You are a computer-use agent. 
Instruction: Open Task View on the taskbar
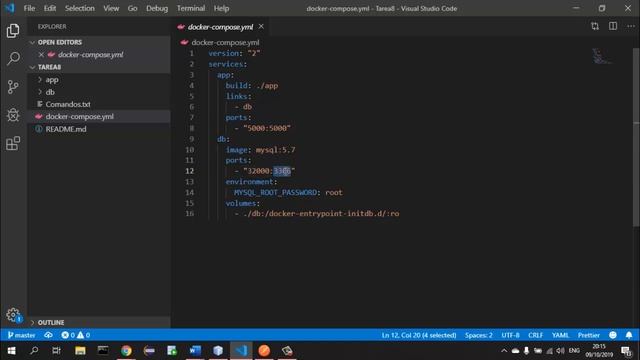57,351
